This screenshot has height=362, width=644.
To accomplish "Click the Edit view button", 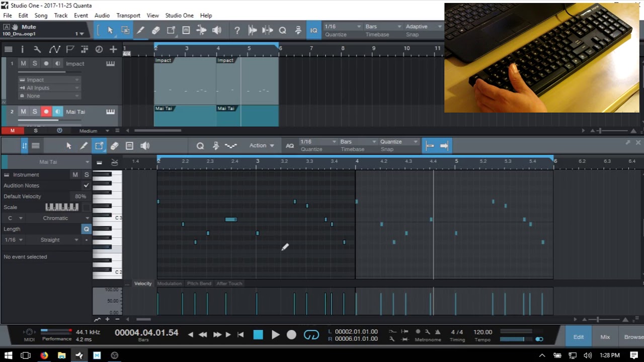I will (579, 337).
